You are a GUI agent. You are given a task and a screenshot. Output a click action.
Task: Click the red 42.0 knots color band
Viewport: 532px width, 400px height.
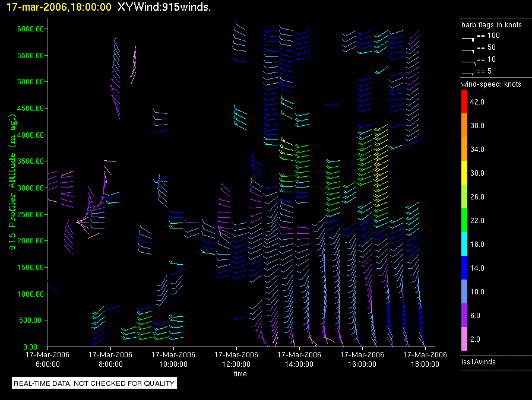464,101
